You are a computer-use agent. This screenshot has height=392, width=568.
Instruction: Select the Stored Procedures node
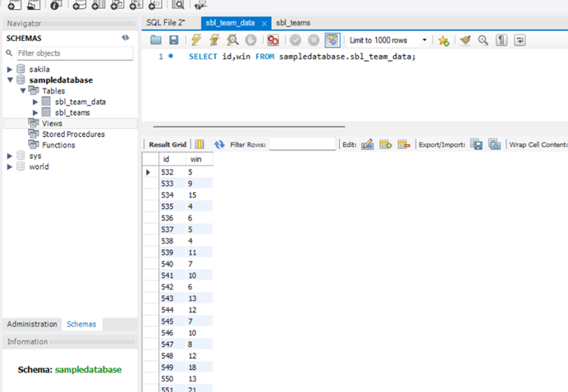click(x=73, y=134)
